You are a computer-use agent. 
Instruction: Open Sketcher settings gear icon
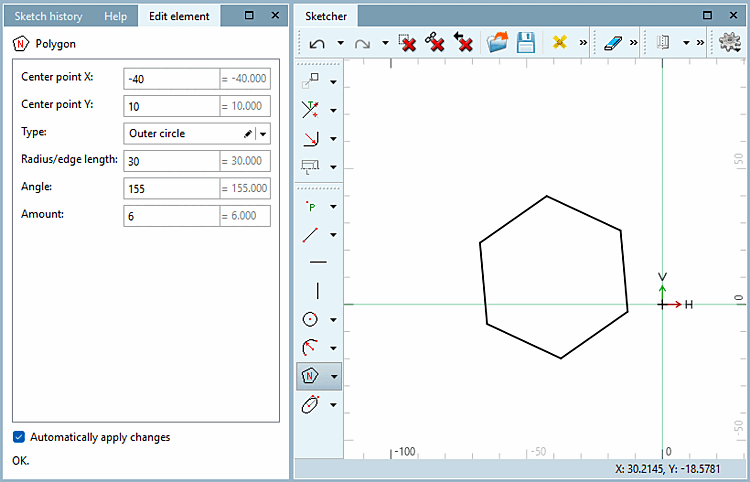(729, 43)
